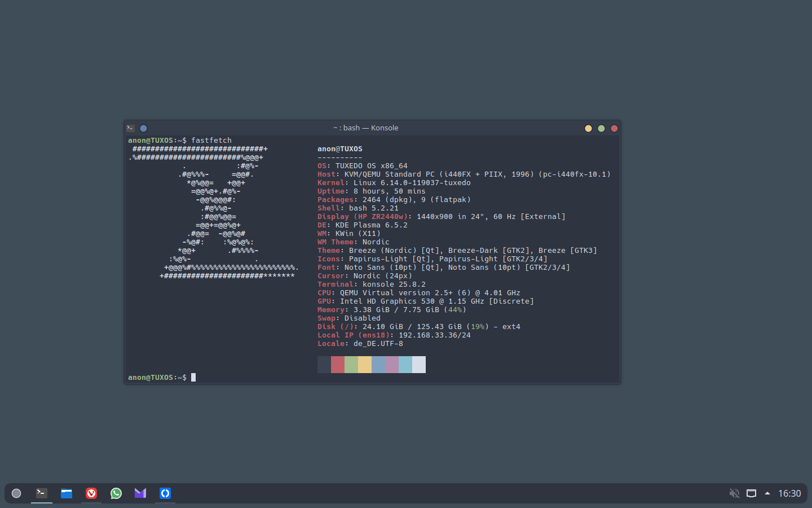Click the Konsole terminal taskbar icon
Screen dimensions: 812x508
click(x=42, y=493)
